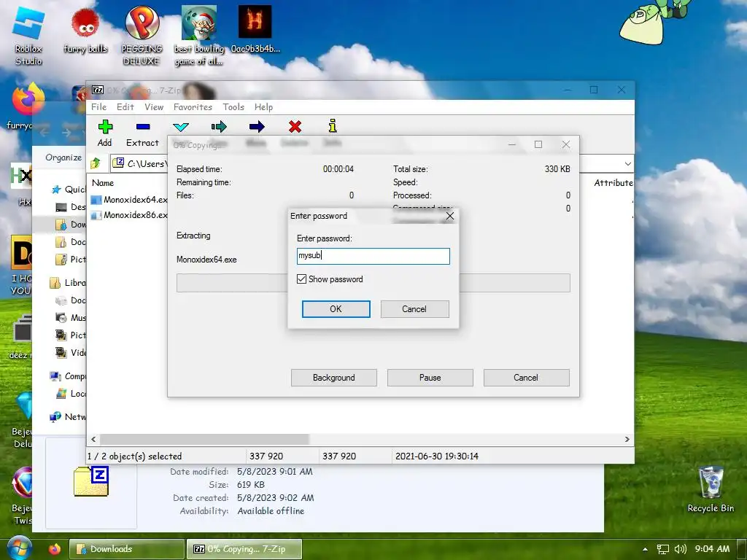Select the Monoxidex86.exe file name
This screenshot has width=747, height=560.
coord(135,215)
